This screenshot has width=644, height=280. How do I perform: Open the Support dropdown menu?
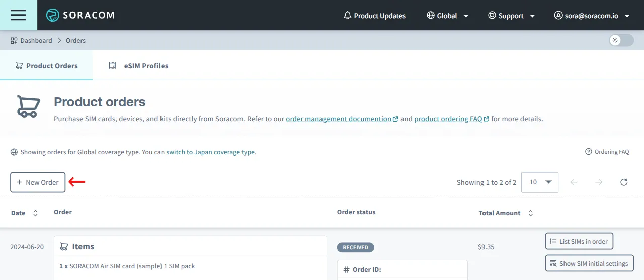click(x=511, y=16)
